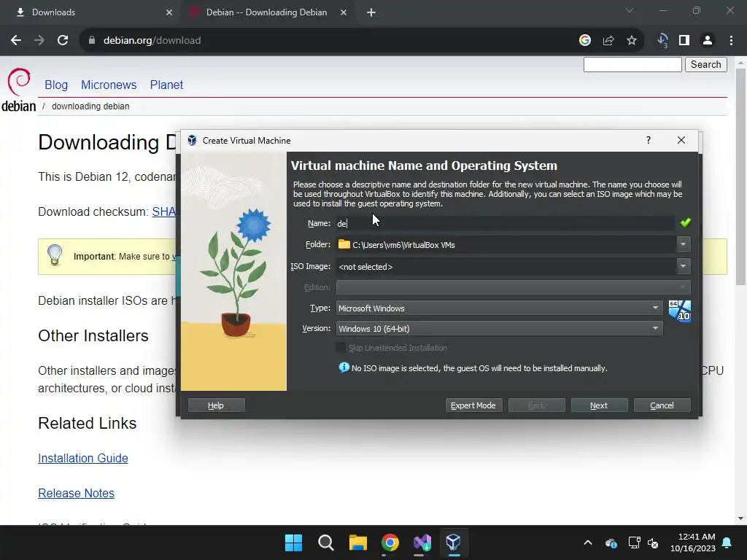The width and height of the screenshot is (747, 560).
Task: Bookmark this page with the star icon
Action: click(632, 41)
